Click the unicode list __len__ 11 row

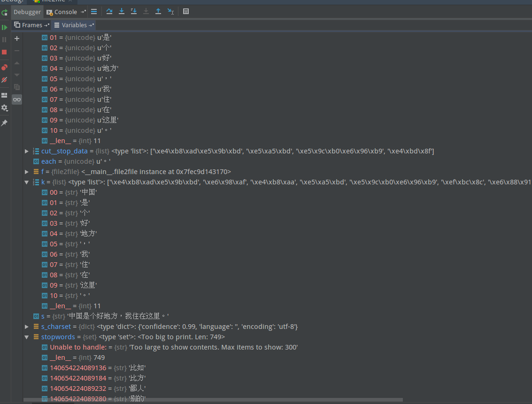pos(71,141)
